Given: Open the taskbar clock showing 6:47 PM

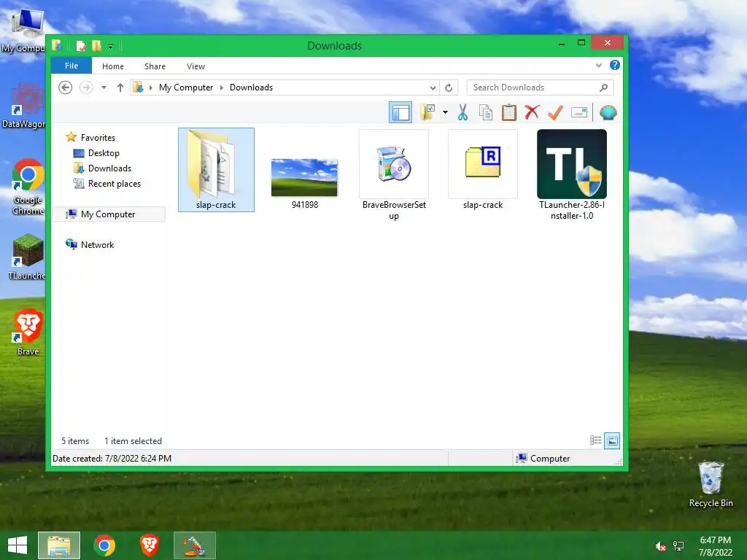Looking at the screenshot, I should point(715,545).
